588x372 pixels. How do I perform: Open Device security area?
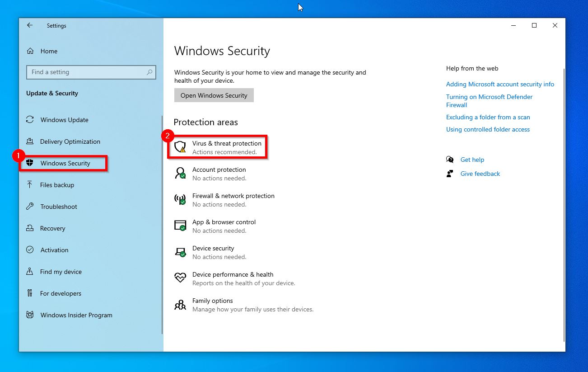210,252
